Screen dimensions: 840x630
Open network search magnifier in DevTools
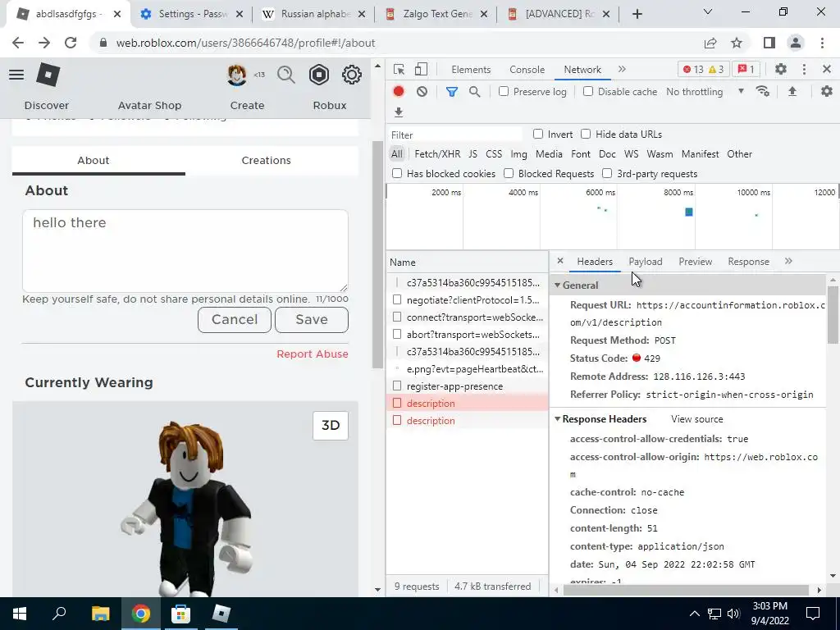click(474, 92)
